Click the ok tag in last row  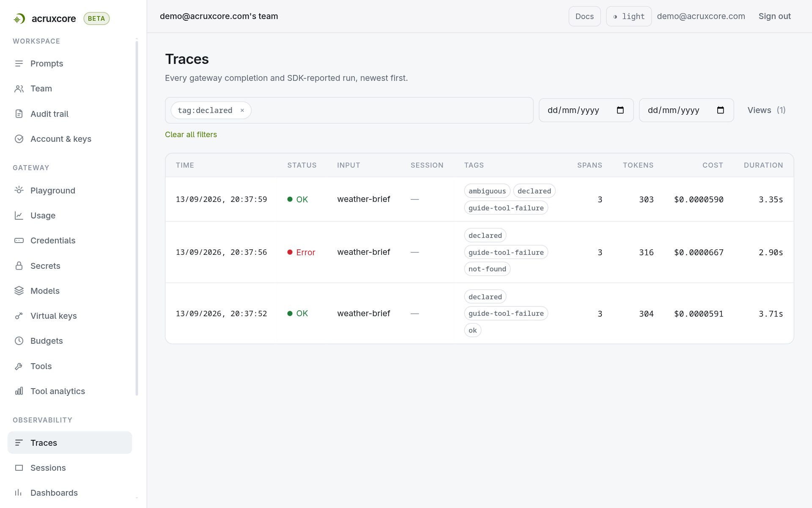[473, 330]
